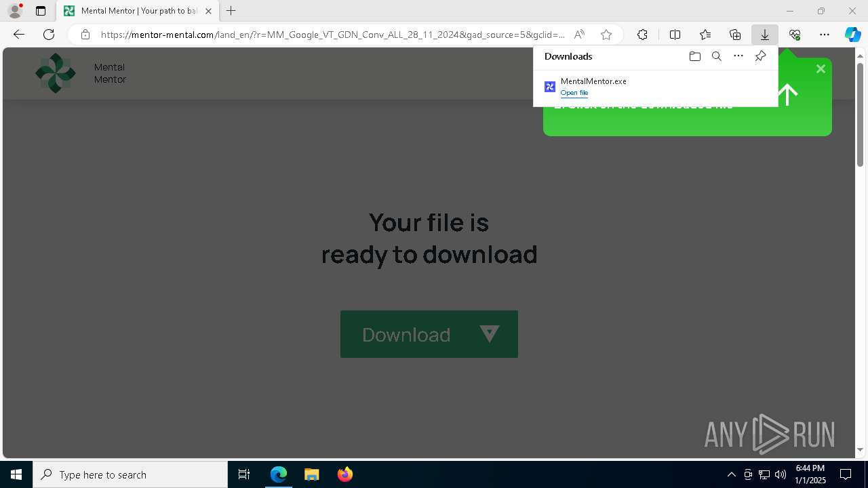Toggle the Downloads toolbar button

[764, 35]
